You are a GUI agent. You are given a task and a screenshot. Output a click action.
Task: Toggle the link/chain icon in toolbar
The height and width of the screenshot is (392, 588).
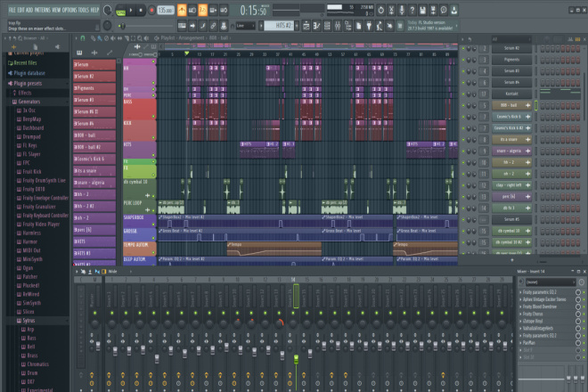(x=213, y=26)
